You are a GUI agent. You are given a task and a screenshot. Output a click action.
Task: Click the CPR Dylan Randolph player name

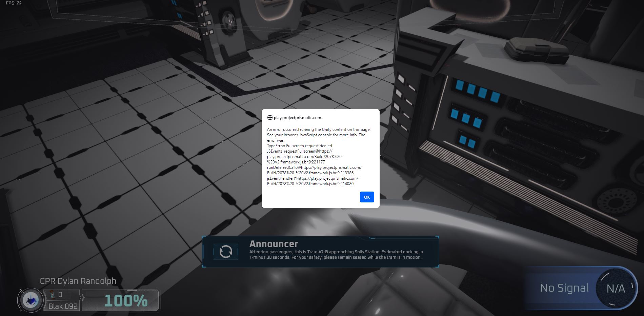coord(78,281)
